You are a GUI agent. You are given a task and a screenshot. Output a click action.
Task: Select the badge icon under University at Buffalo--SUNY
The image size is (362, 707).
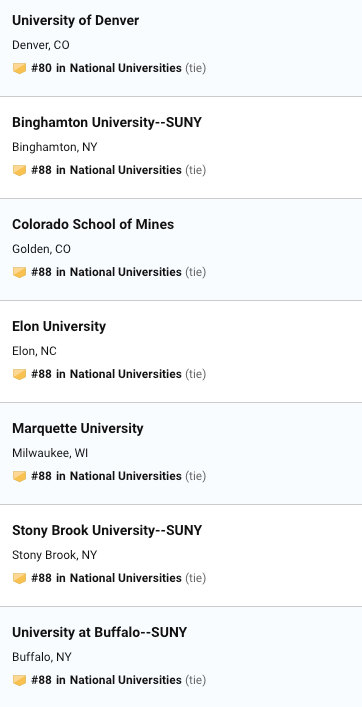(x=19, y=680)
